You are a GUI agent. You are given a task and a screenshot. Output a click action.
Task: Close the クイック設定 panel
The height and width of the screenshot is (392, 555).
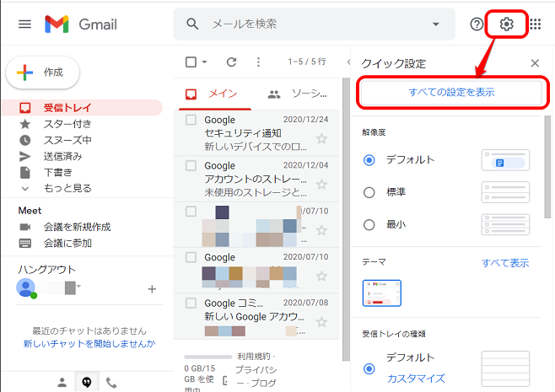(x=535, y=63)
